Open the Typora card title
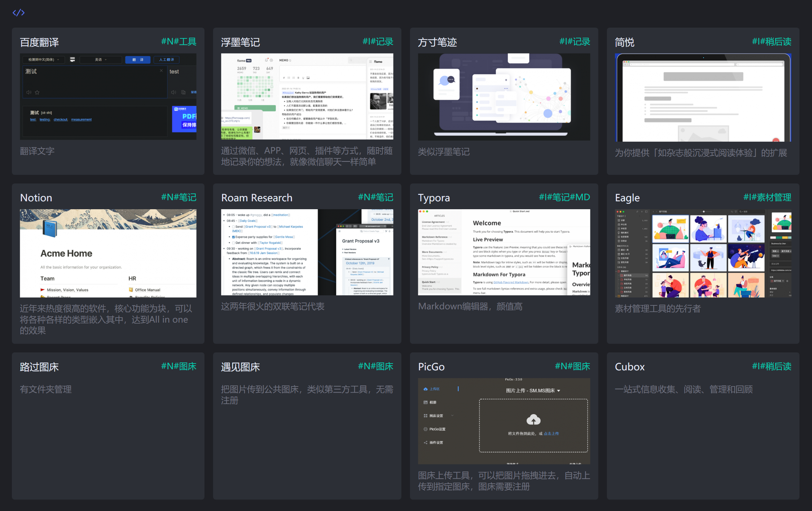Image resolution: width=812 pixels, height=511 pixels. tap(434, 198)
